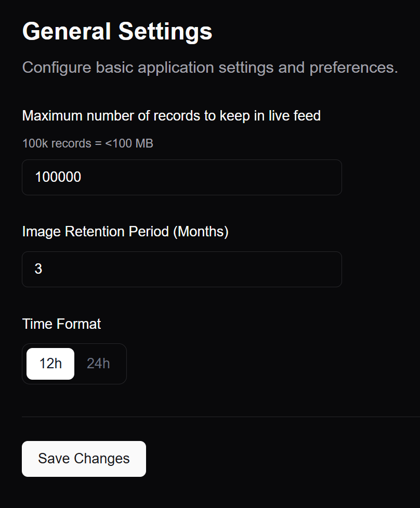
Task: Click the word 'General' in the heading
Action: (x=67, y=31)
